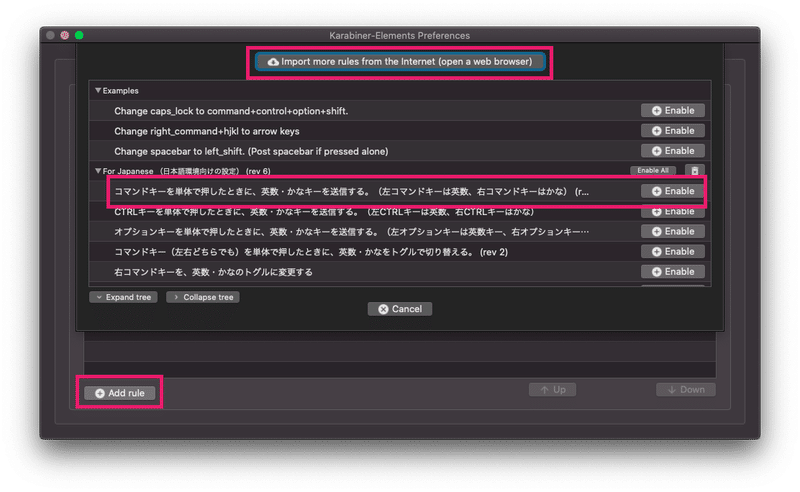
Task: Select the 'For Japanese (rev 6)' group label
Action: point(187,171)
